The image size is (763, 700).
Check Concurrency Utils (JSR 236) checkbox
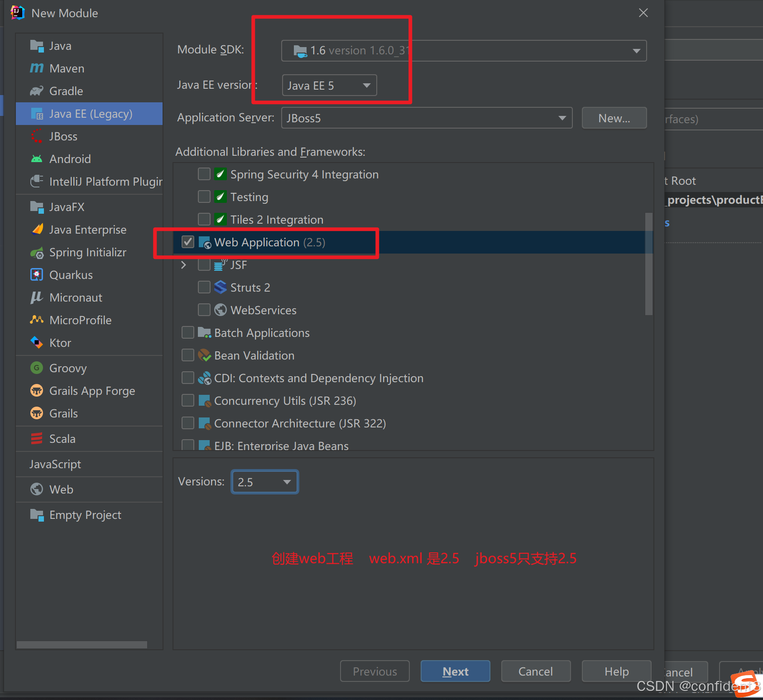pos(188,401)
